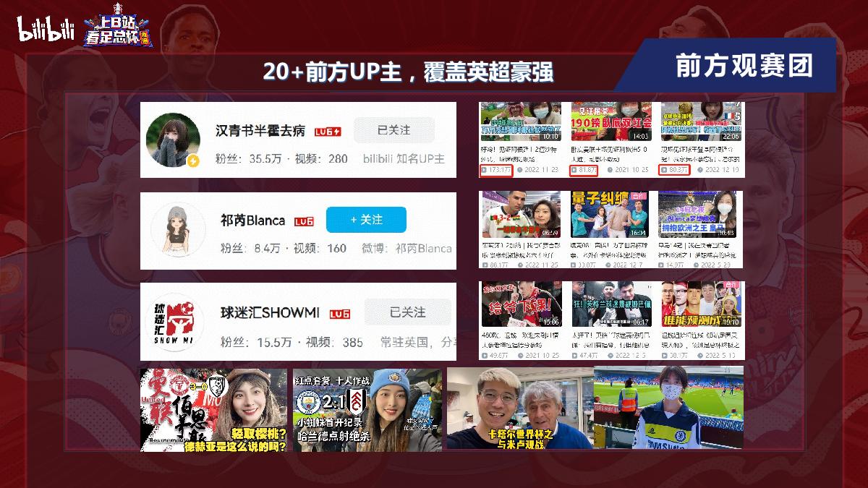Open the 哈兰德点射绝杀 Manchester City thumbnail
This screenshot has width=868, height=488.
365,408
